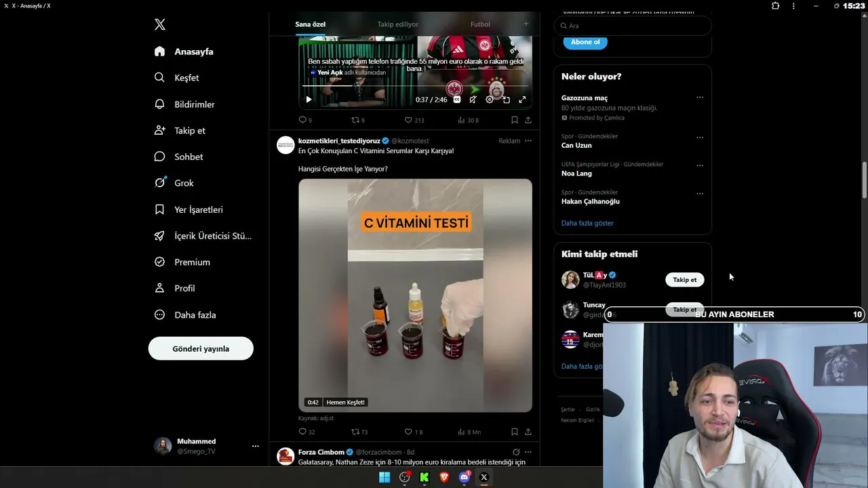This screenshot has width=868, height=488.
Task: Play the football video
Action: 309,100
